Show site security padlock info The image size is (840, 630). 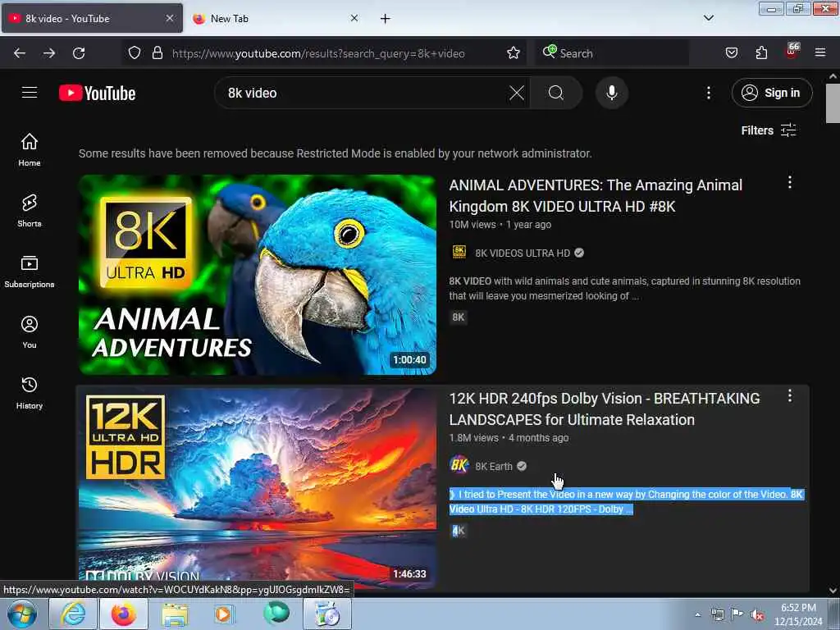[157, 52]
